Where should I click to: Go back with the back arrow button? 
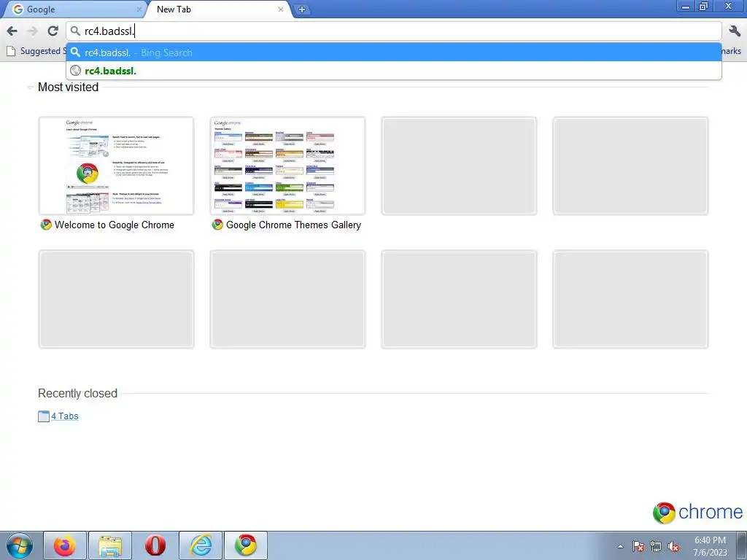(x=12, y=31)
